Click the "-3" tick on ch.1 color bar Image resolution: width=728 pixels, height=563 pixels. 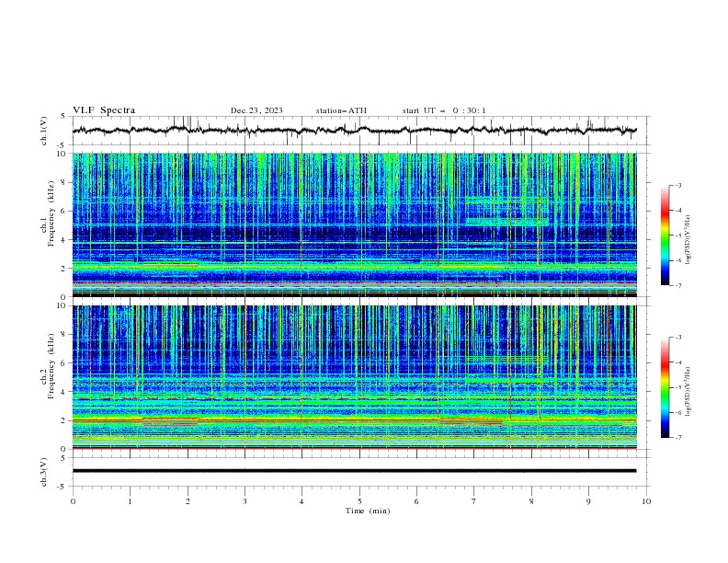tap(678, 185)
